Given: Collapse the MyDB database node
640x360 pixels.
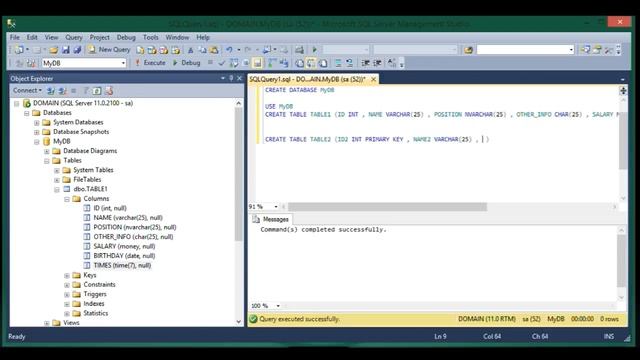Looking at the screenshot, I should point(37,142).
